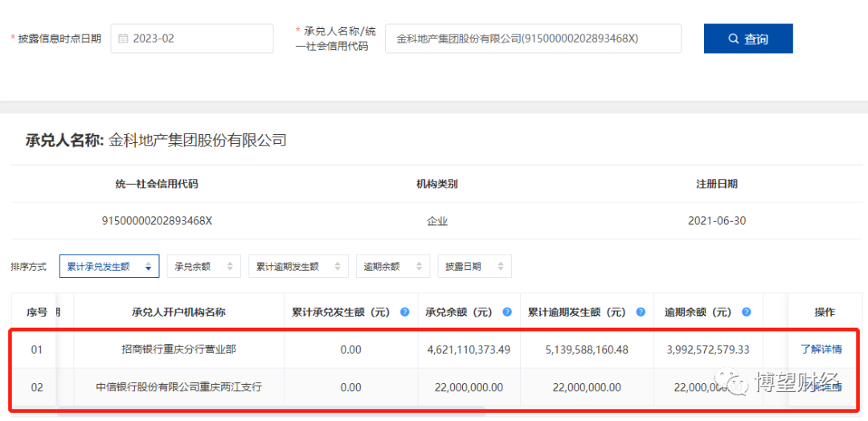Sort by 逾期余额
The image size is (868, 421).
393,266
